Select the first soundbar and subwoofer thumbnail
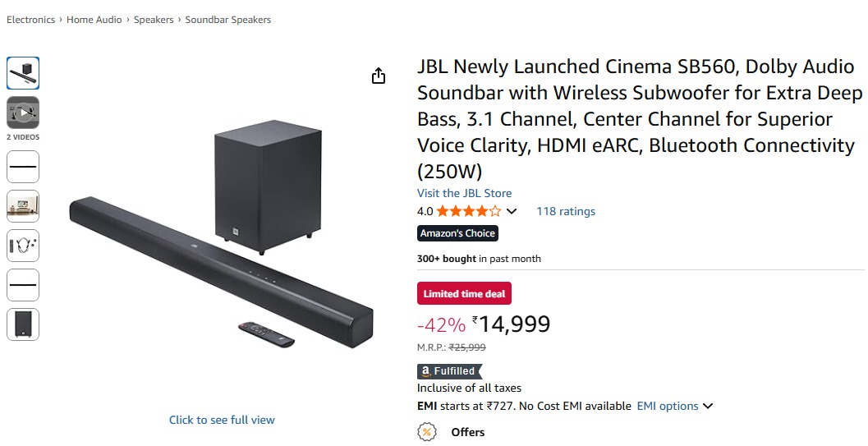Viewport: 868px width, 446px height. 23,73
